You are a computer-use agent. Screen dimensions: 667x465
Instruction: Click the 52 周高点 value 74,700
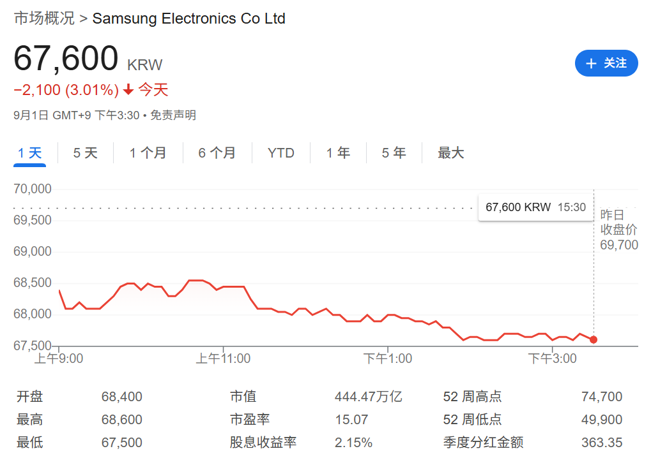click(x=602, y=397)
